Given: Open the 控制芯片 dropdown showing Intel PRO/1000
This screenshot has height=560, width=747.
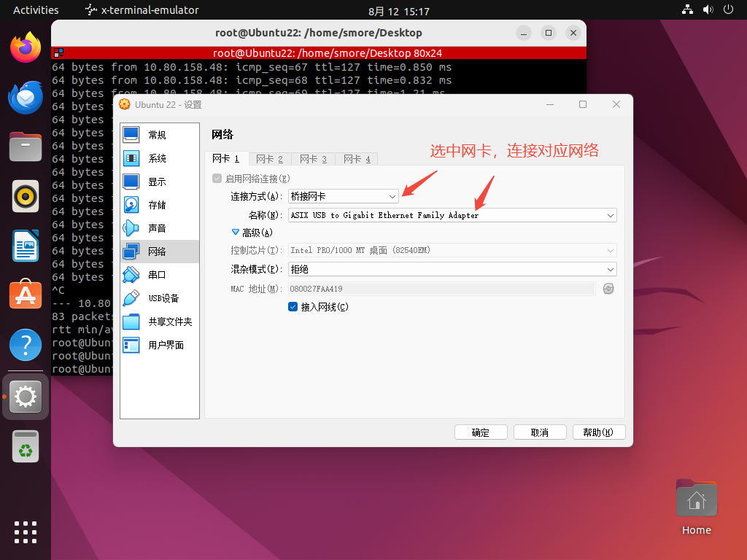Looking at the screenshot, I should click(452, 250).
